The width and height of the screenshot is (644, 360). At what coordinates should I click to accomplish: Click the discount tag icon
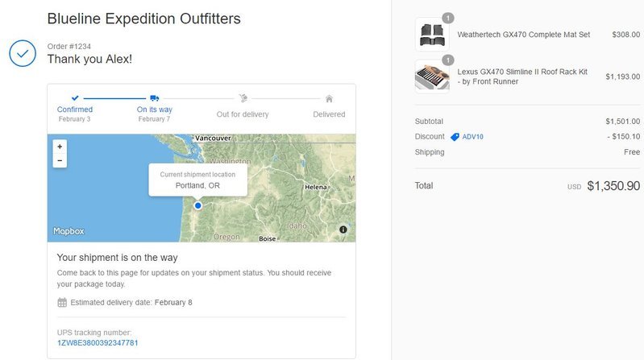[x=455, y=137]
